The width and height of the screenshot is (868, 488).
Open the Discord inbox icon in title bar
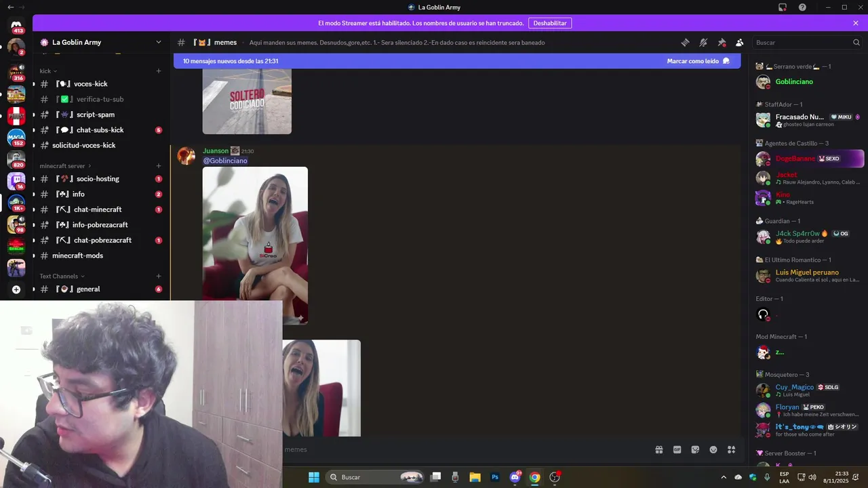783,7
